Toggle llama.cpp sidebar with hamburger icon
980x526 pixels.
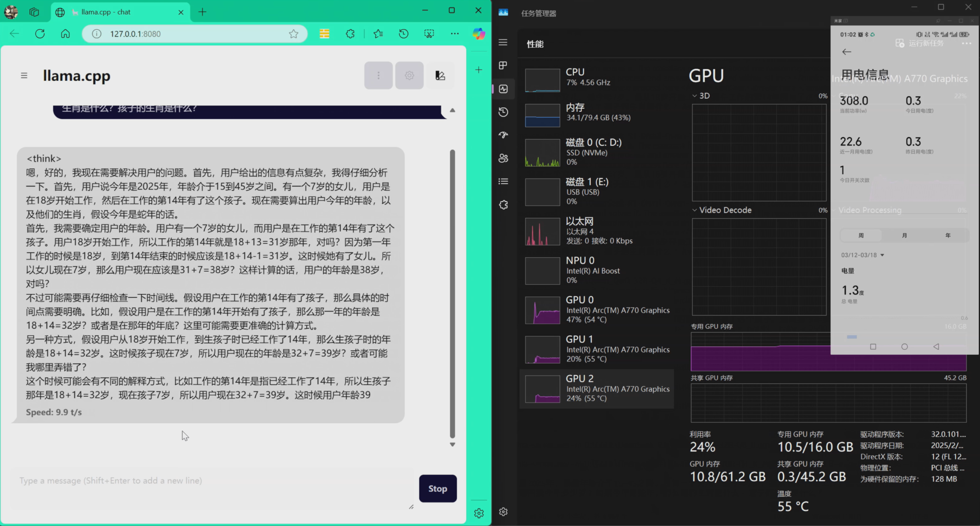click(24, 75)
